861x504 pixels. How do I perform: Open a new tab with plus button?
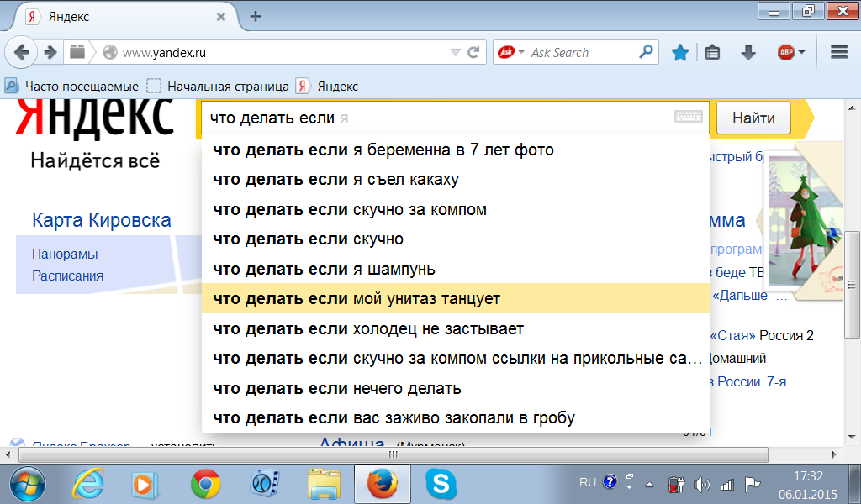pos(256,17)
